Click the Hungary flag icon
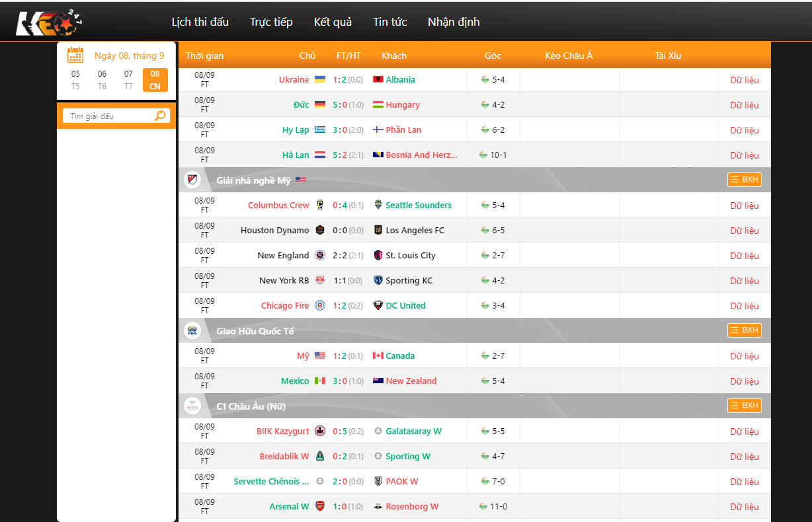 pyautogui.click(x=378, y=104)
